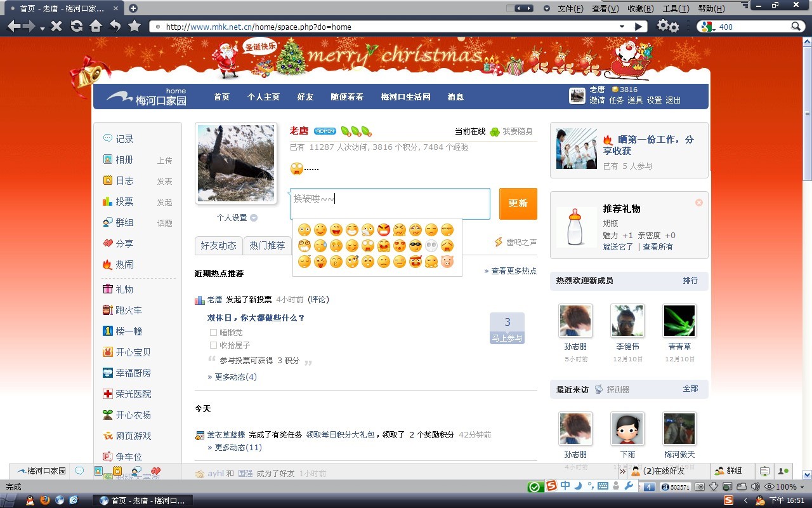Open a new tab with the plus button
Image resolution: width=812 pixels, height=508 pixels.
click(x=133, y=8)
